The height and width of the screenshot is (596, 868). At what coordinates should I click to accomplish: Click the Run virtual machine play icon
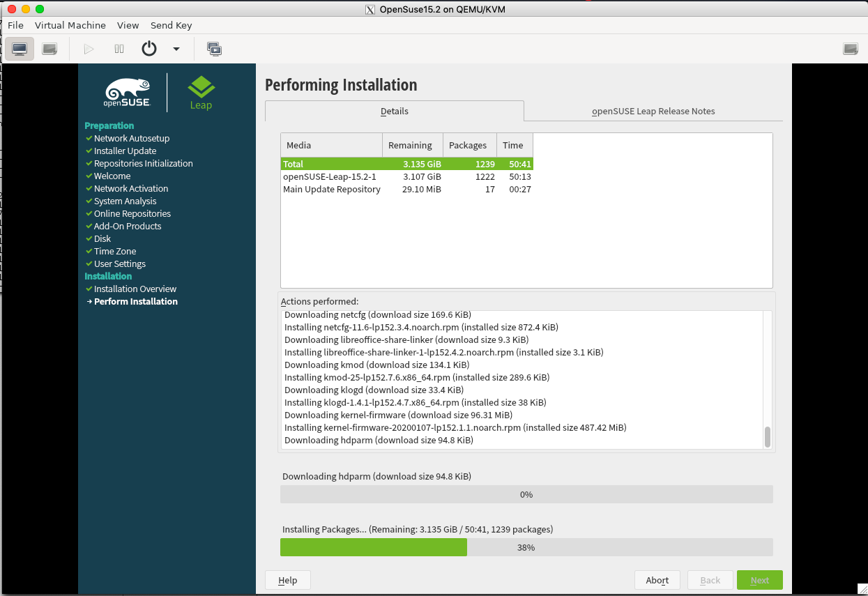click(x=89, y=49)
